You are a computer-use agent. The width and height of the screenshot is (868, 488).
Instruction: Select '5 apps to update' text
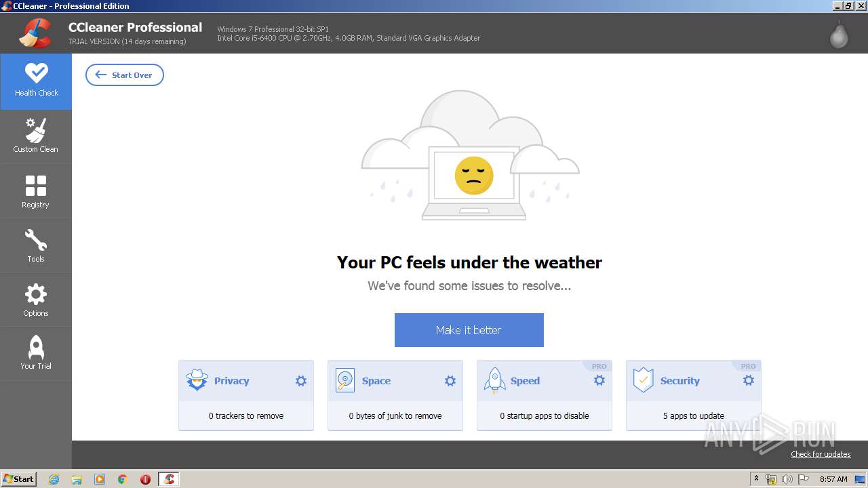[694, 416]
